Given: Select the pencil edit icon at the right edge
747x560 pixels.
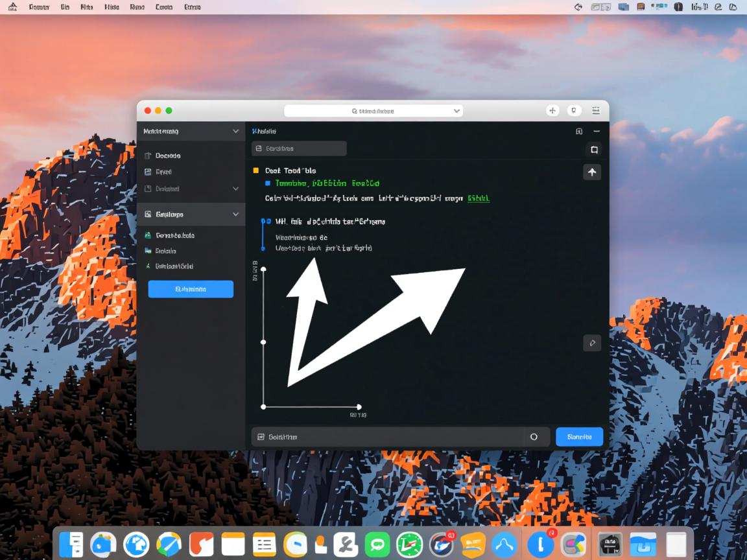Looking at the screenshot, I should point(592,343).
